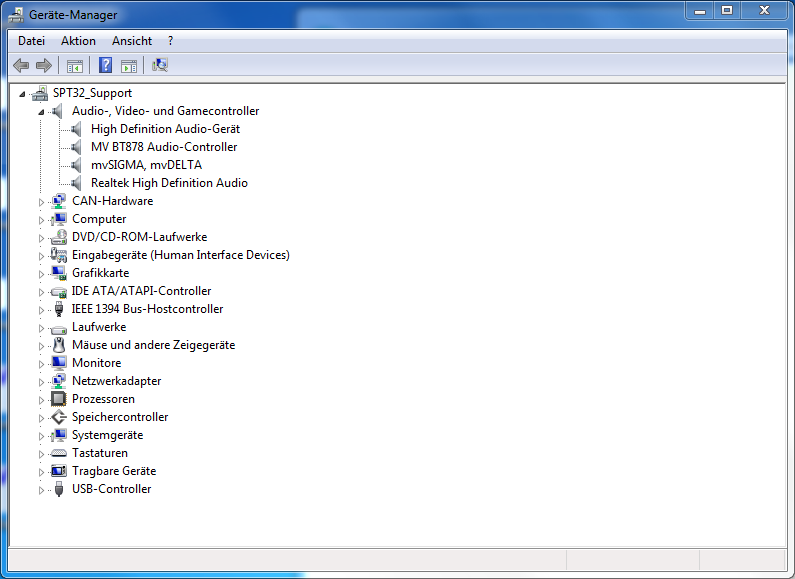This screenshot has width=795, height=579.
Task: Open the Datei menu
Action: click(32, 41)
